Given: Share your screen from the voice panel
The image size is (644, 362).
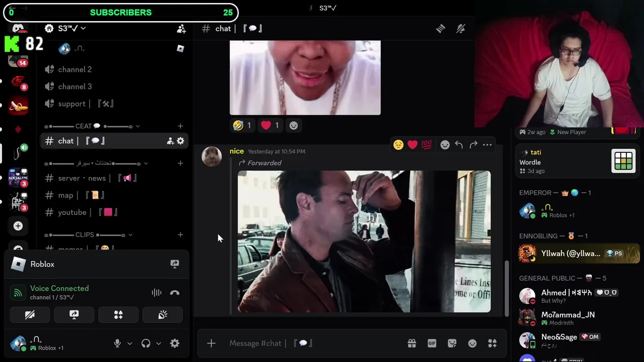Looking at the screenshot, I should 74,315.
